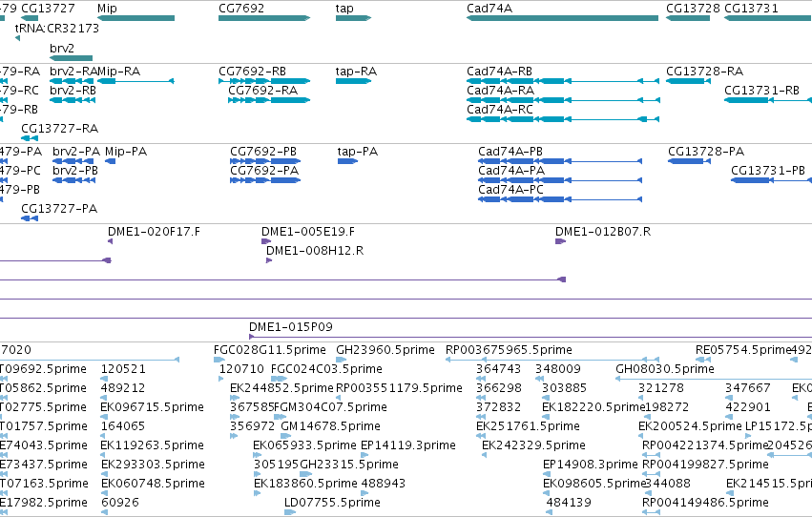The image size is (812, 517).
Task: Click the EK200524.5prime EST label
Action: (690, 426)
